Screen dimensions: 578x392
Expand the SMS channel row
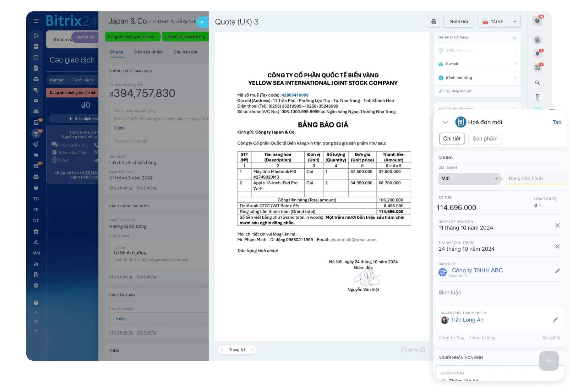pyautogui.click(x=477, y=50)
